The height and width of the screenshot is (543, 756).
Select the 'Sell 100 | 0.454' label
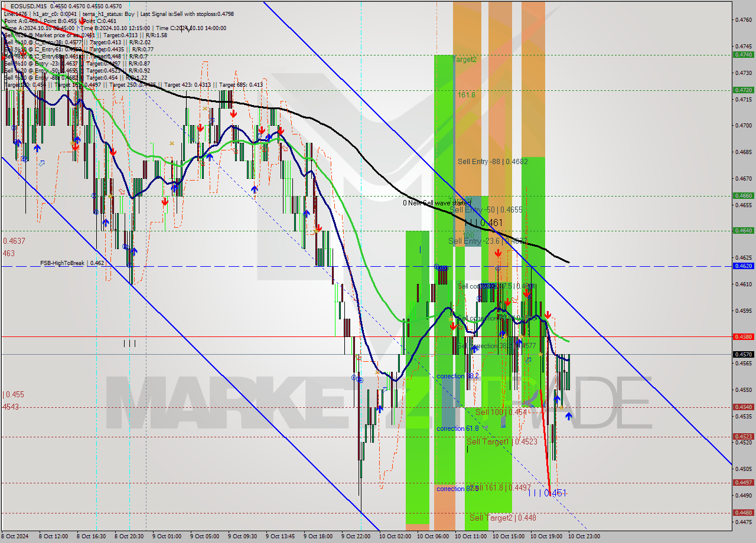click(501, 412)
